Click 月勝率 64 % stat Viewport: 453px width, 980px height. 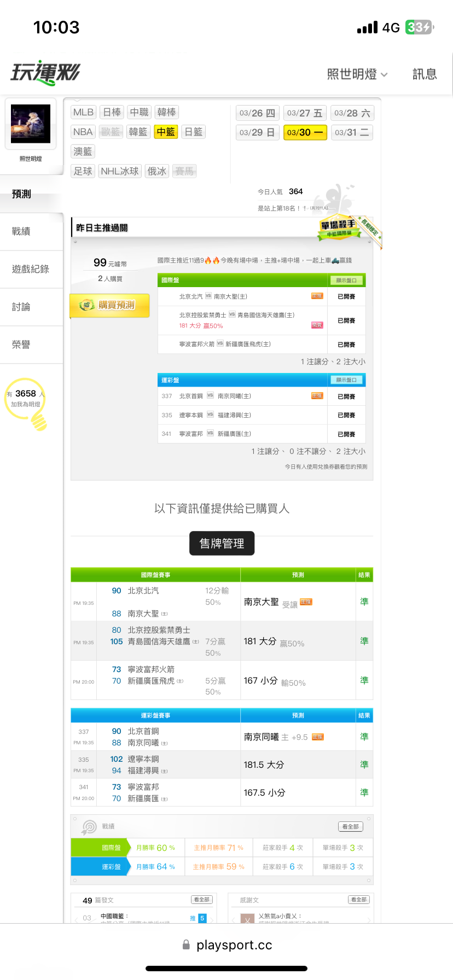pos(156,867)
